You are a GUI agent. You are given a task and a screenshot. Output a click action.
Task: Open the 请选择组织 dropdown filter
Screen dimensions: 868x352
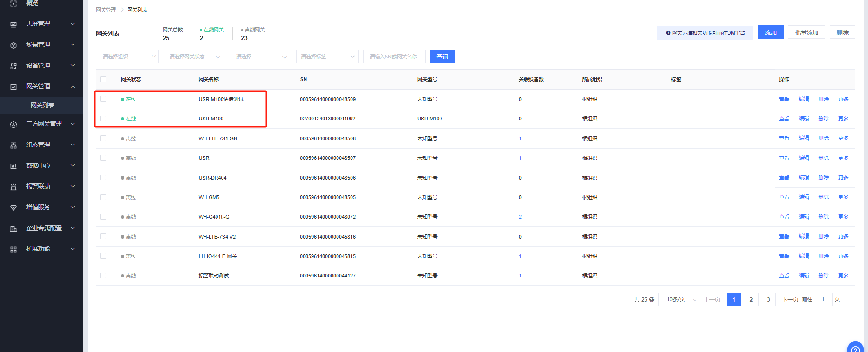pos(127,57)
